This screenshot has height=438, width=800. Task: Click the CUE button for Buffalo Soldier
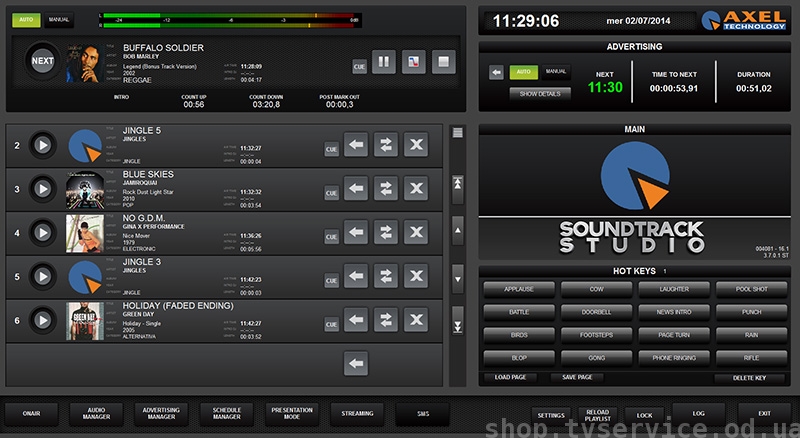click(x=359, y=66)
